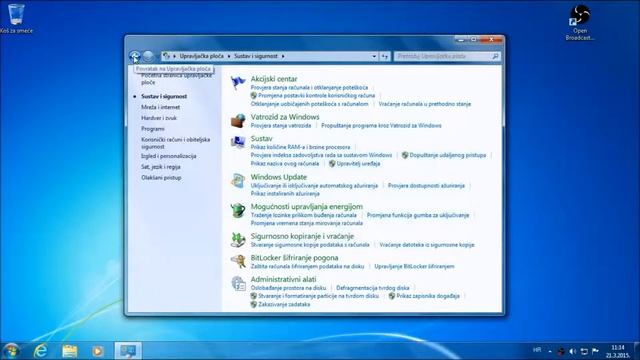Open the Windows Start orb
640x360 pixels.
point(11,351)
